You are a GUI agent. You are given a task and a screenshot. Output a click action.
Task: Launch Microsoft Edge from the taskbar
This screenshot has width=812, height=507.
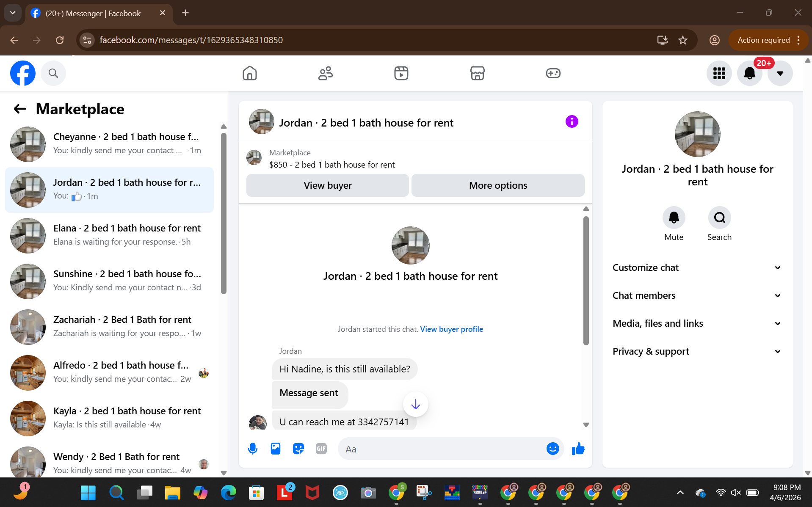tap(228, 493)
